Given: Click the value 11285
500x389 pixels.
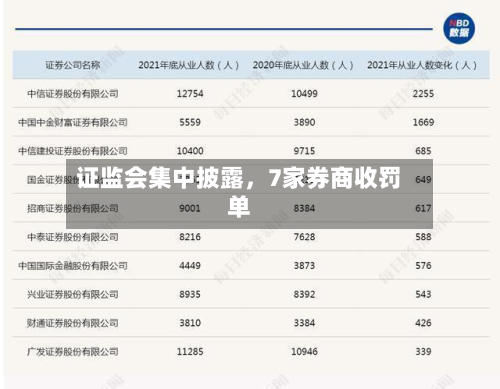Looking at the screenshot, I should coord(190,352).
